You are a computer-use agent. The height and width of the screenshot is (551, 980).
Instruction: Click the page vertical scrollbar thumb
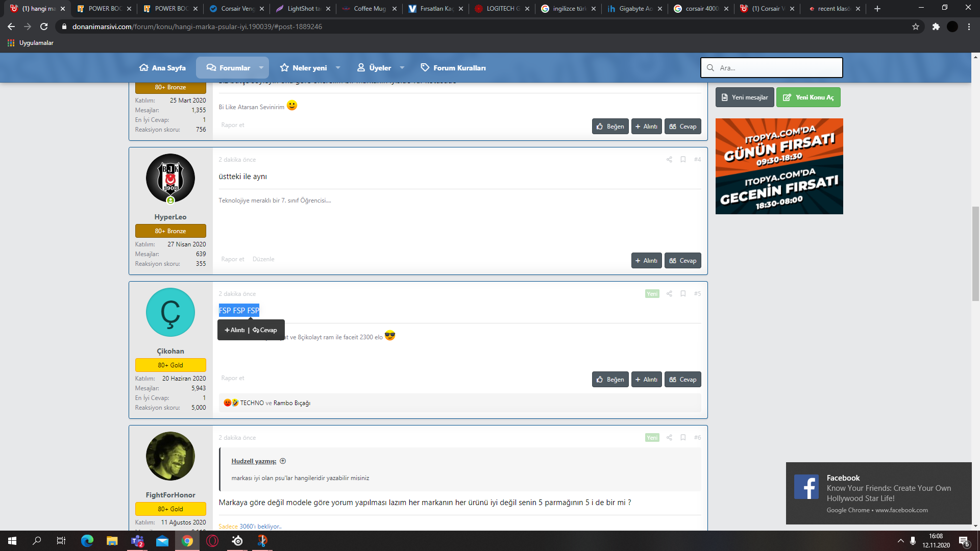[x=975, y=254]
